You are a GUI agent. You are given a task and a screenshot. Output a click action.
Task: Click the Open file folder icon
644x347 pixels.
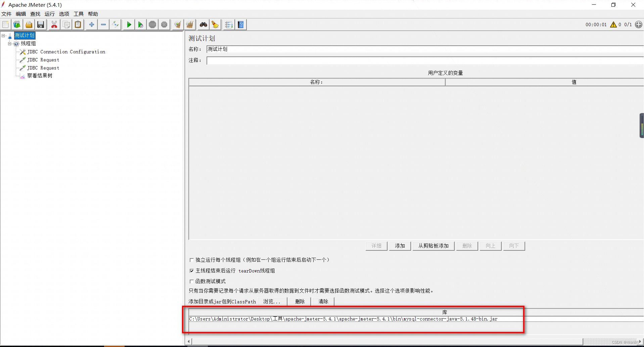coord(29,24)
